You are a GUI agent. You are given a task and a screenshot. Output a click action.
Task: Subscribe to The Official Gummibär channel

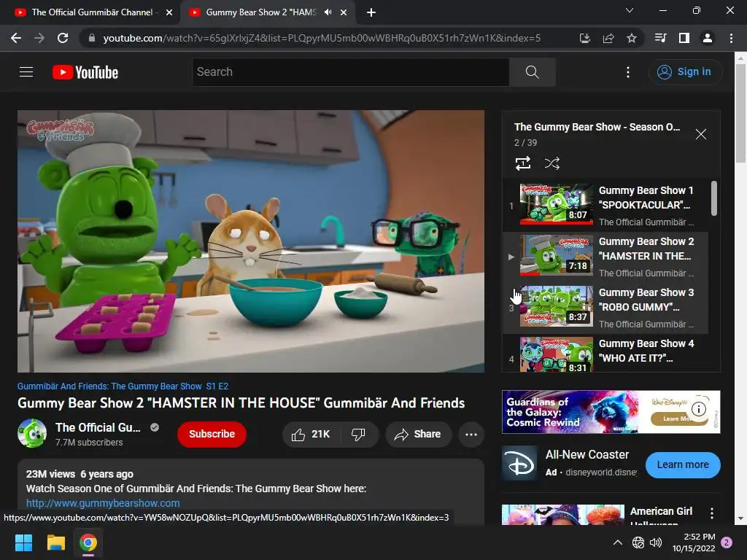click(x=212, y=435)
